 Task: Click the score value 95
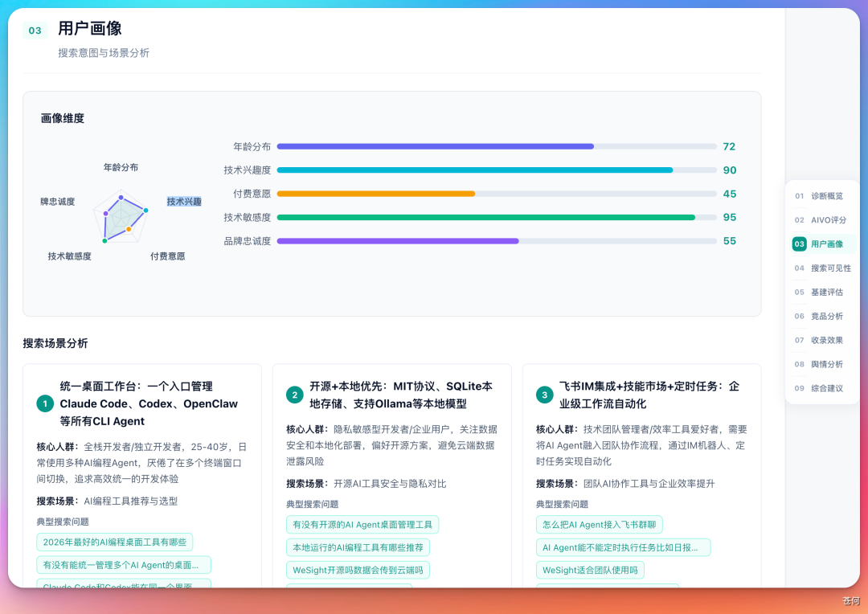pos(730,218)
